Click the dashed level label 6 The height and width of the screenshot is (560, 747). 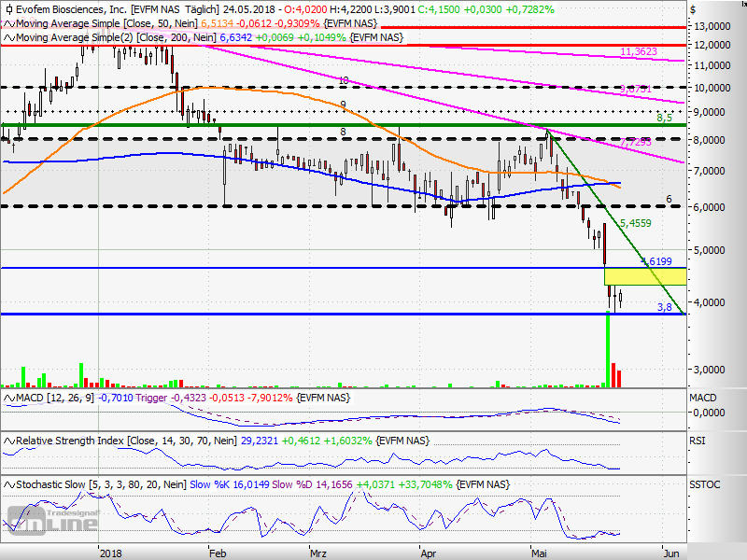click(x=669, y=199)
